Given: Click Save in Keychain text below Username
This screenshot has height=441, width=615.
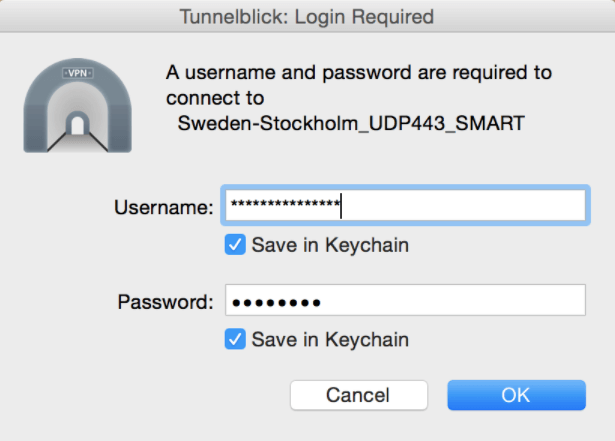Looking at the screenshot, I should (x=330, y=245).
